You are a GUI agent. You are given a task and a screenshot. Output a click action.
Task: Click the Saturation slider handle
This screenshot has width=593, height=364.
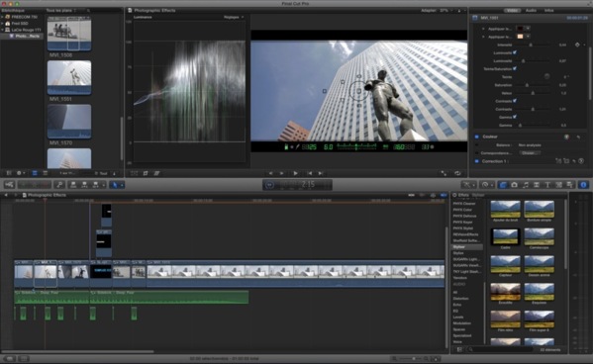[527, 85]
